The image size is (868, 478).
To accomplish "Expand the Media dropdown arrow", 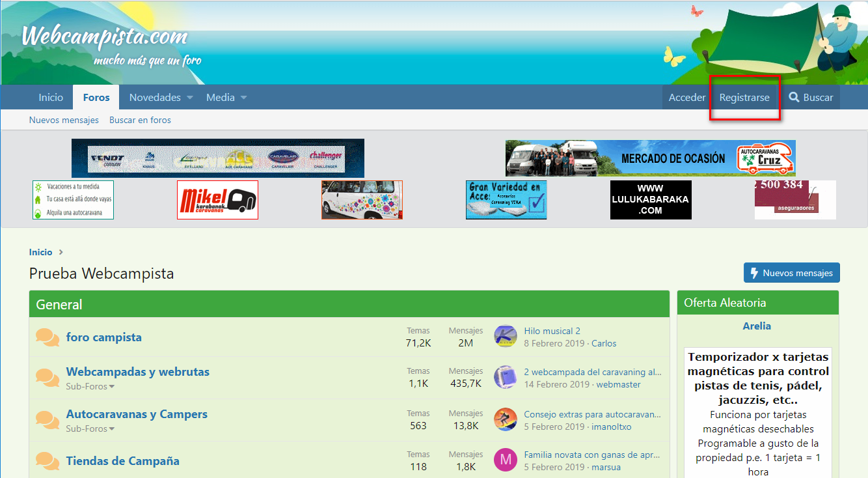I will pyautogui.click(x=244, y=98).
